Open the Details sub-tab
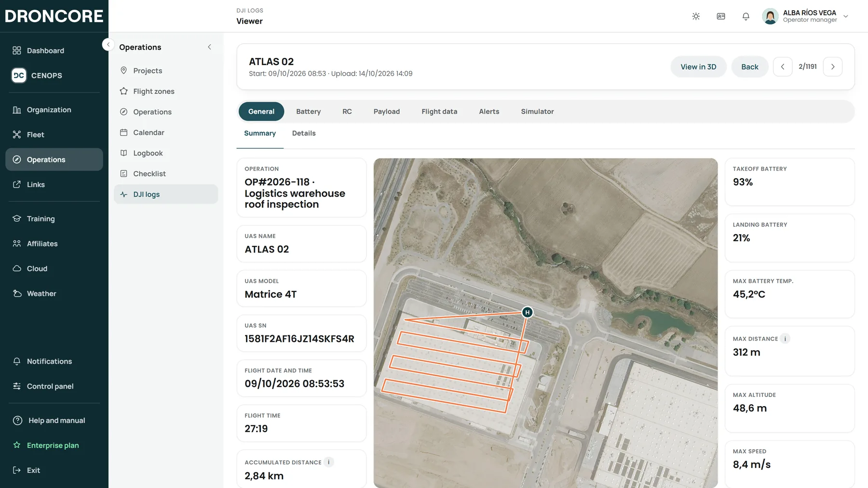This screenshot has width=868, height=488. (x=304, y=133)
